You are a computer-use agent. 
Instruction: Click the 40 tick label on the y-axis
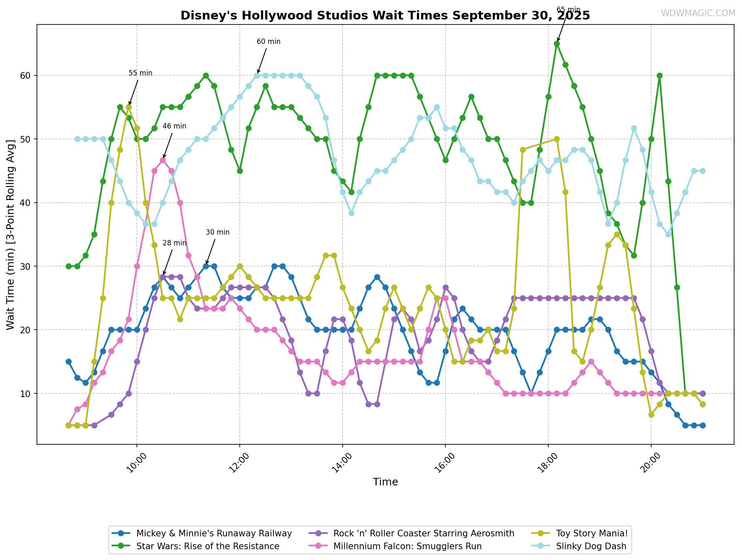[x=26, y=203]
